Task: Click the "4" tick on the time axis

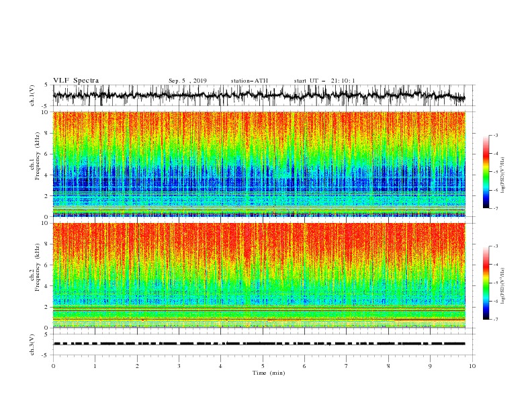Action: [220, 366]
